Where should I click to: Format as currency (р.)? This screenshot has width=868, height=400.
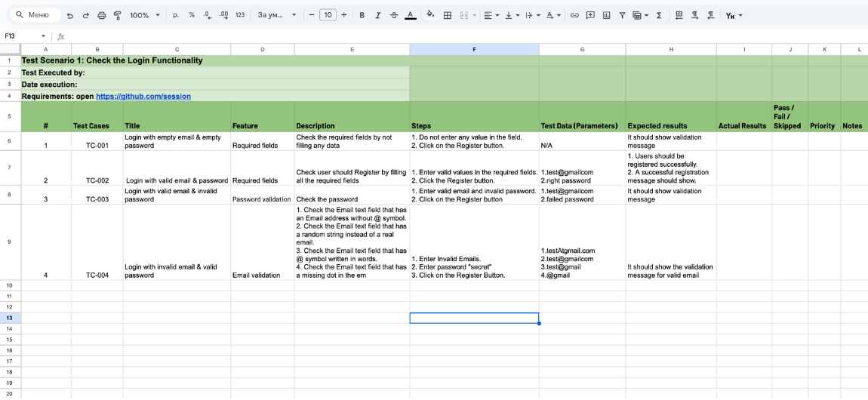pos(176,16)
